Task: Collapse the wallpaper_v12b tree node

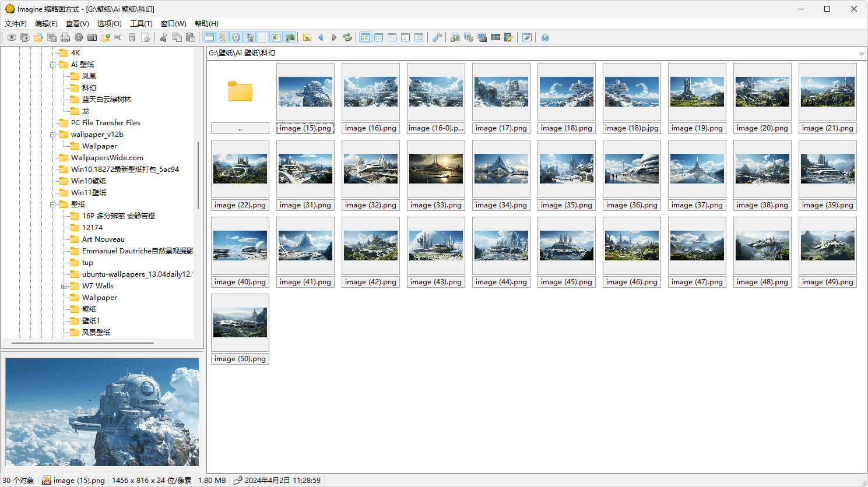Action: coord(53,135)
